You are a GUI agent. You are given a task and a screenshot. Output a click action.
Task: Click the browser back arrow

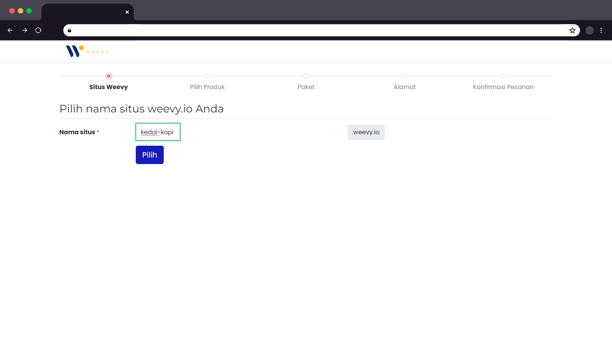click(10, 30)
